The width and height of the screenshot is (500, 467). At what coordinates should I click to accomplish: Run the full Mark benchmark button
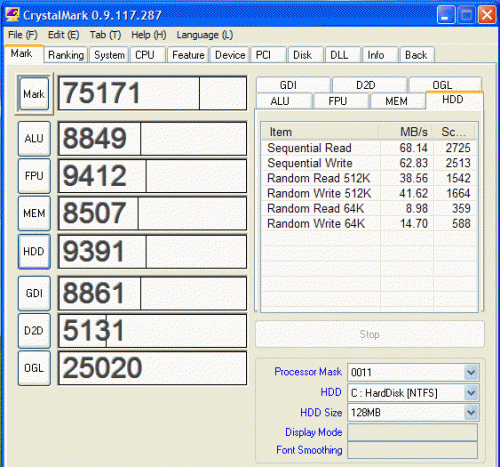pos(34,94)
